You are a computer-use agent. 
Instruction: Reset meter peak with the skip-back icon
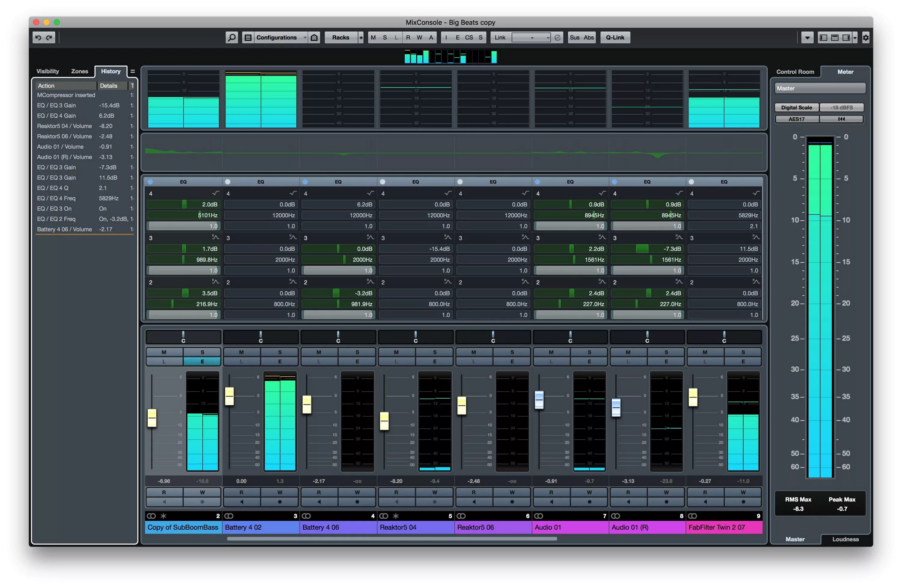click(x=841, y=119)
